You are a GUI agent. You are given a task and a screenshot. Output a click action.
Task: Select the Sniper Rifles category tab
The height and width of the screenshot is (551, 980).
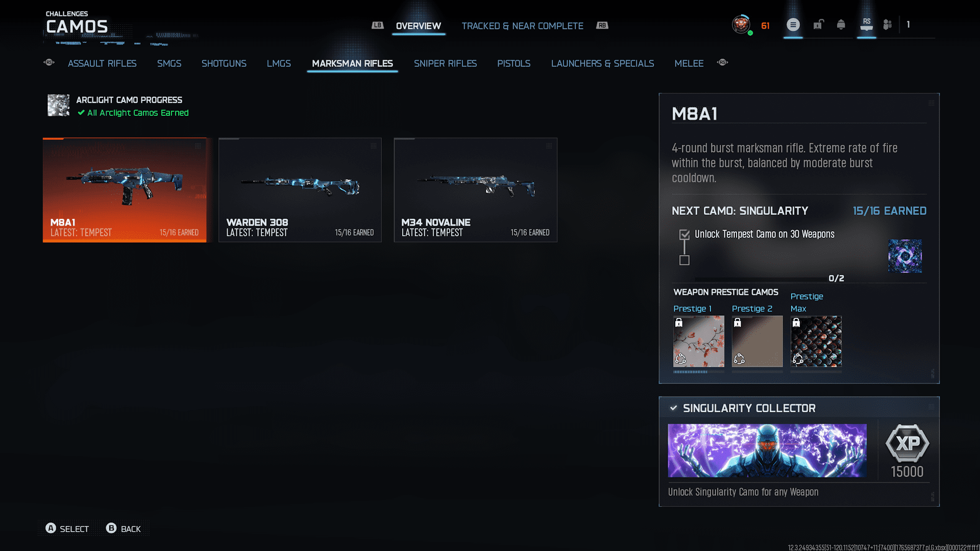click(445, 63)
